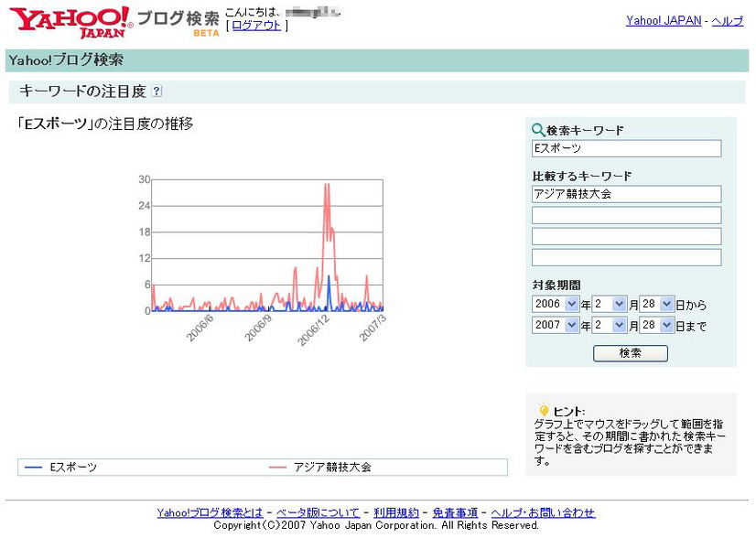Click the 2006/6 axis label
Screen dimensions: 756x549
(x=200, y=328)
